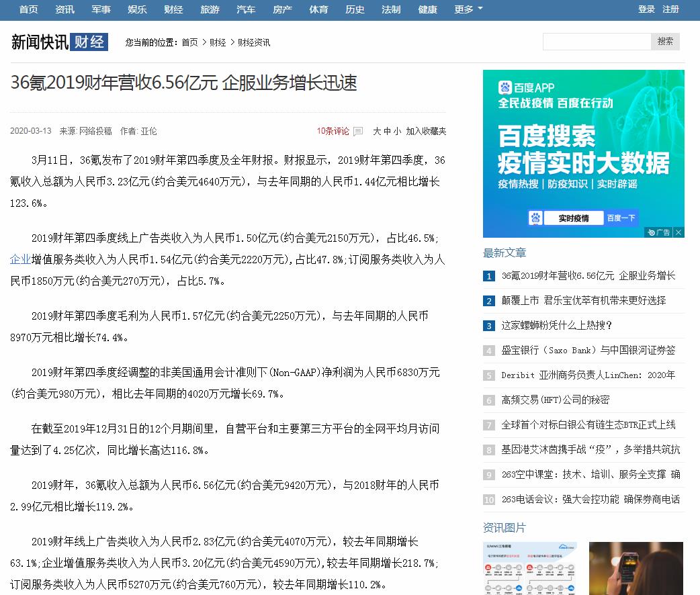Focus the search input field

click(597, 42)
